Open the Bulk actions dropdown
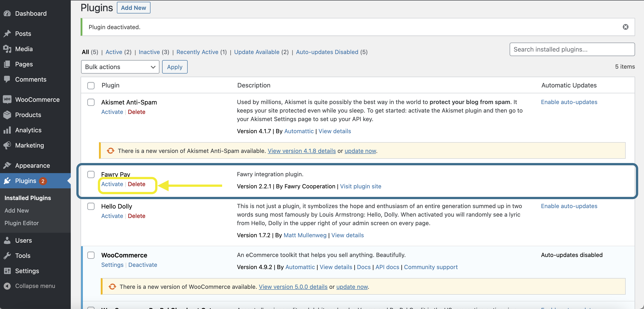 (120, 67)
